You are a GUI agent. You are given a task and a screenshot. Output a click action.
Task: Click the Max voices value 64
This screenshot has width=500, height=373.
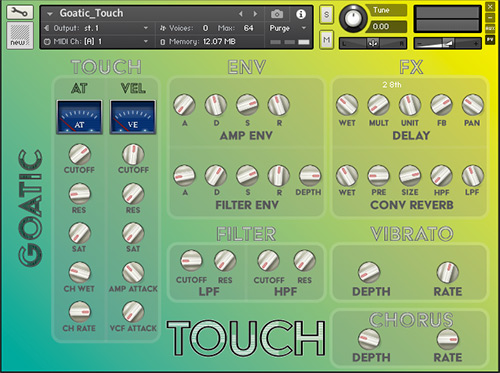click(248, 28)
